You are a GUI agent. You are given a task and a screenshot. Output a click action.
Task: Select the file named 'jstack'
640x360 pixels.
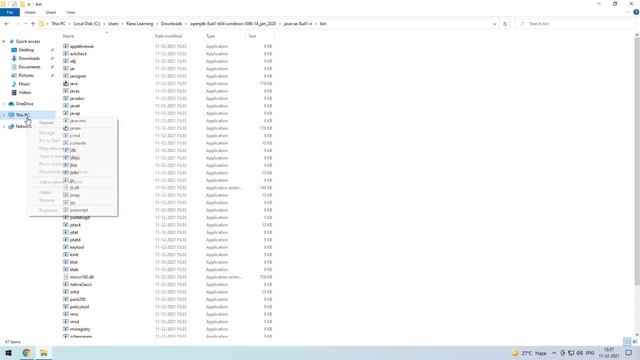point(75,225)
